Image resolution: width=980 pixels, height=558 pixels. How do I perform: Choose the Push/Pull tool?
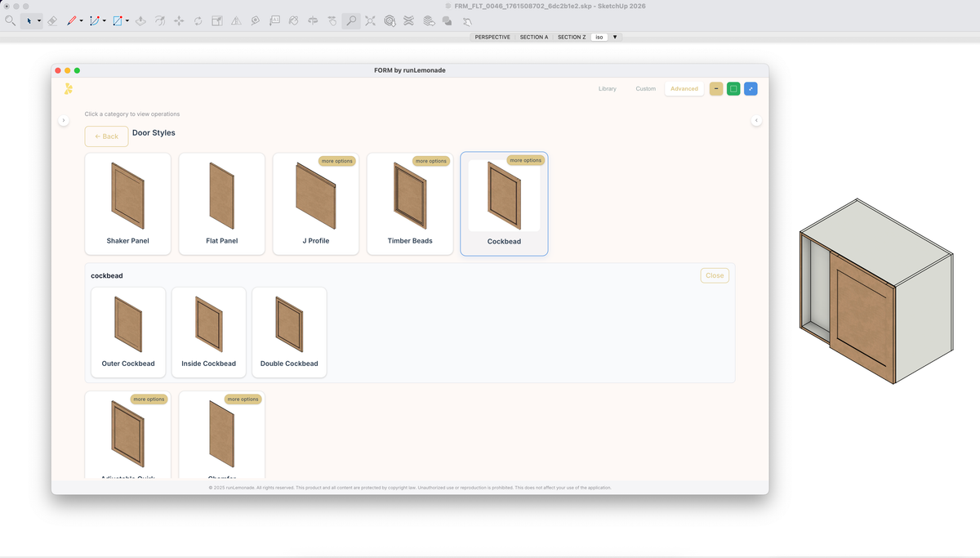coord(140,20)
